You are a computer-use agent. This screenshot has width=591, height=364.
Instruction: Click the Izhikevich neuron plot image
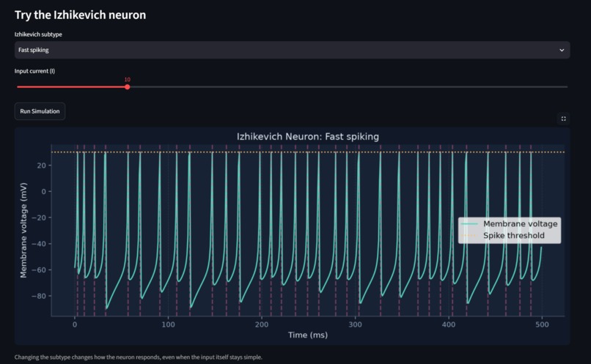click(292, 236)
